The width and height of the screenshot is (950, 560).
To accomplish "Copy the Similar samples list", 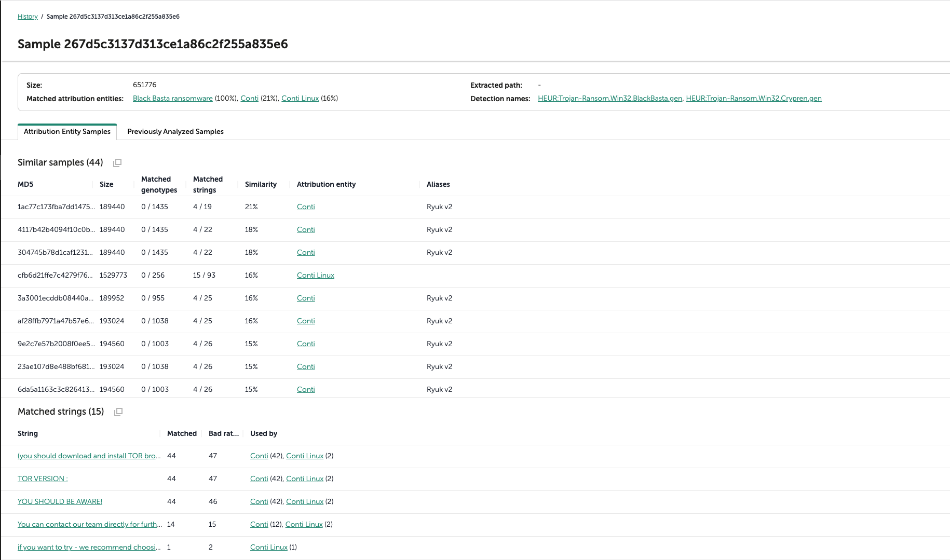I will (117, 163).
